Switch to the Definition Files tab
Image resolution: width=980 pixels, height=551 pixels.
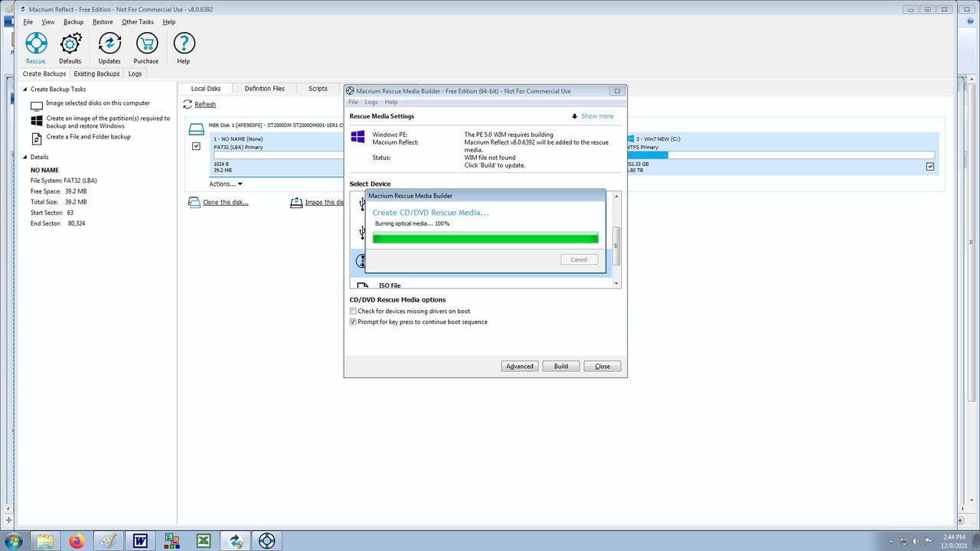264,89
